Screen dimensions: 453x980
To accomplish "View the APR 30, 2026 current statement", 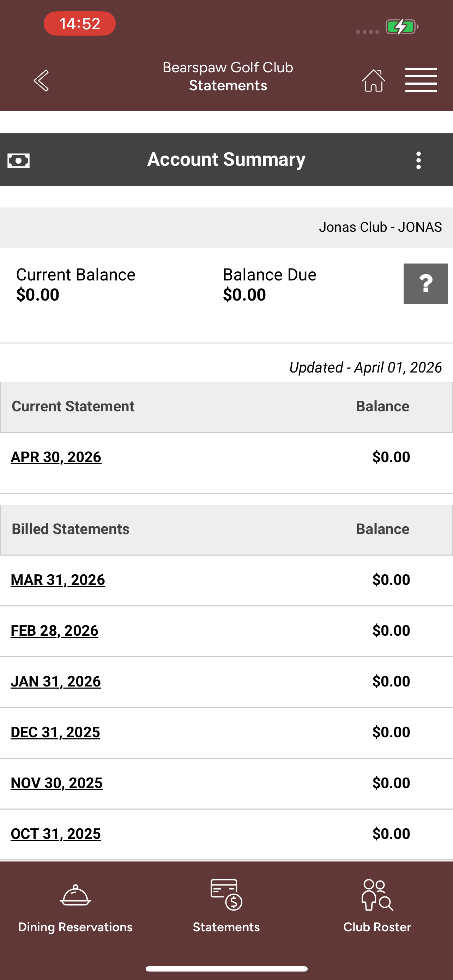I will click(56, 457).
